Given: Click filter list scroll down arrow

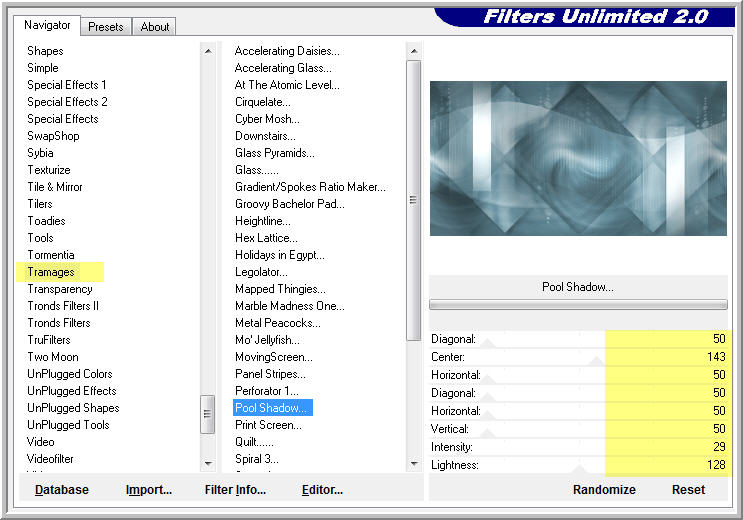Looking at the screenshot, I should point(414,463).
